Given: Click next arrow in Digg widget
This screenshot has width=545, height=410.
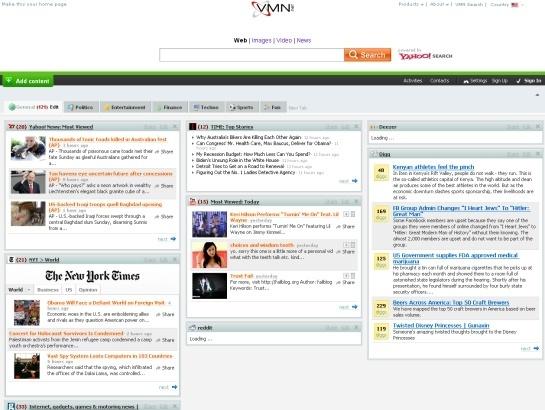Looking at the screenshot, I should 536,348.
